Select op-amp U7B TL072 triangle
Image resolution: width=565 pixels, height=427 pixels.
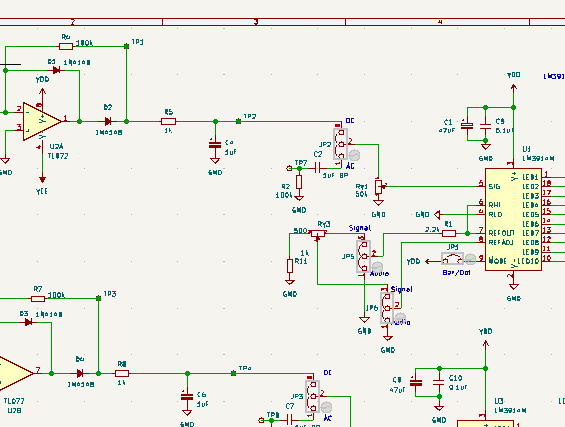point(16,373)
